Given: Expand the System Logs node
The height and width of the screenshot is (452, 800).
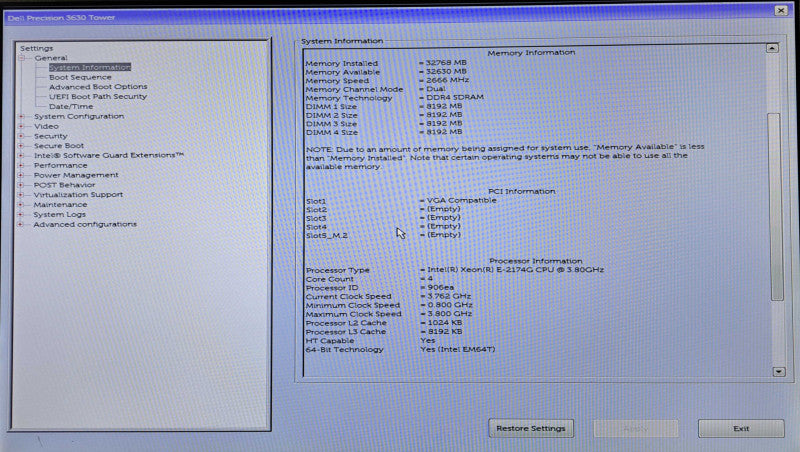Looking at the screenshot, I should click(21, 214).
